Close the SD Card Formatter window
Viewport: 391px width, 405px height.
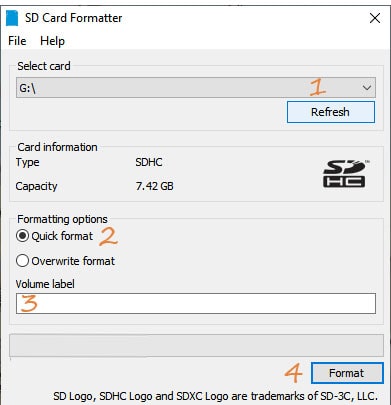pos(375,18)
